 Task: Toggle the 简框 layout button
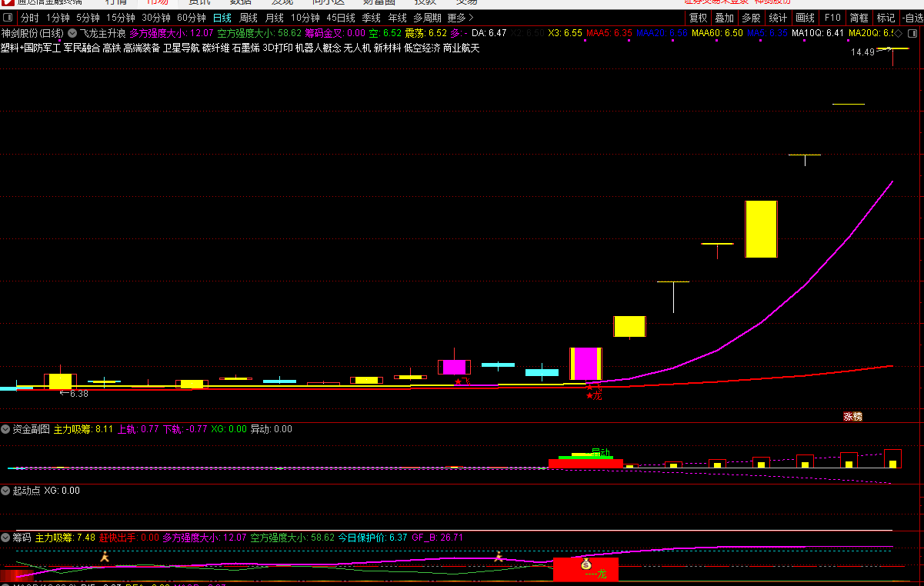click(859, 18)
